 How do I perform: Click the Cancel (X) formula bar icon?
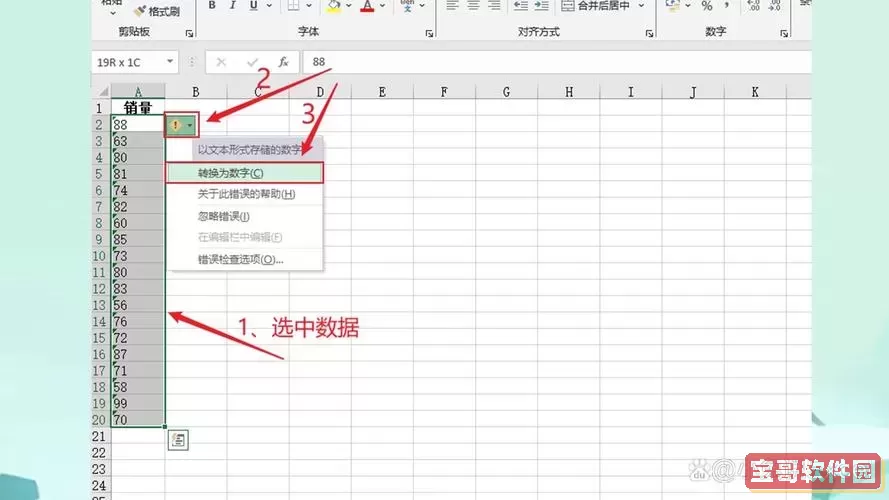coord(221,62)
